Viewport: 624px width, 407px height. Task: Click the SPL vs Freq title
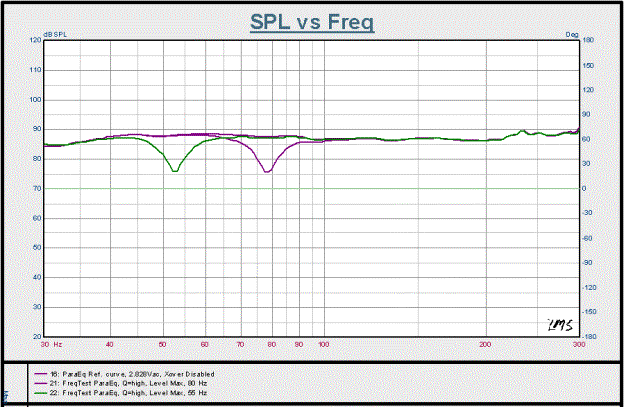point(311,21)
